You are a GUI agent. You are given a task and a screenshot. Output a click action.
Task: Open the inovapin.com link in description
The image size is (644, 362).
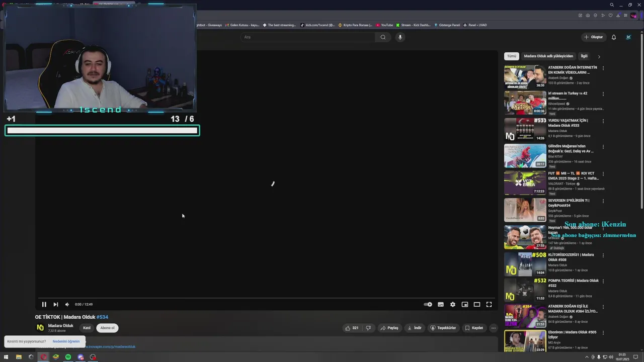tap(110, 346)
